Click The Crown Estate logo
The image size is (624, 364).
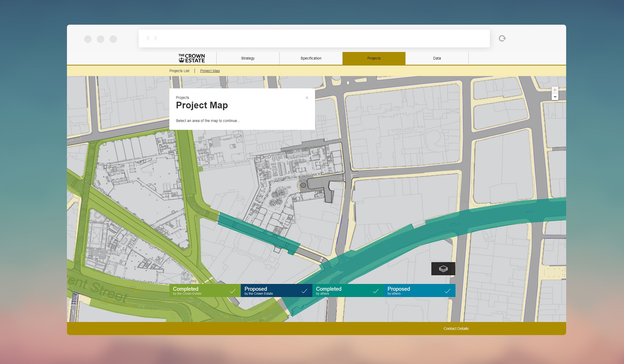pos(191,58)
